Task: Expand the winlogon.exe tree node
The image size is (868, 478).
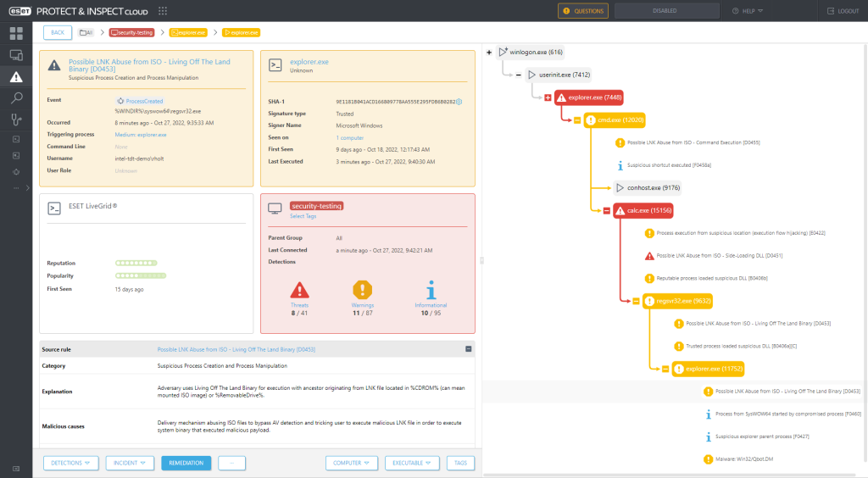Action: 489,53
